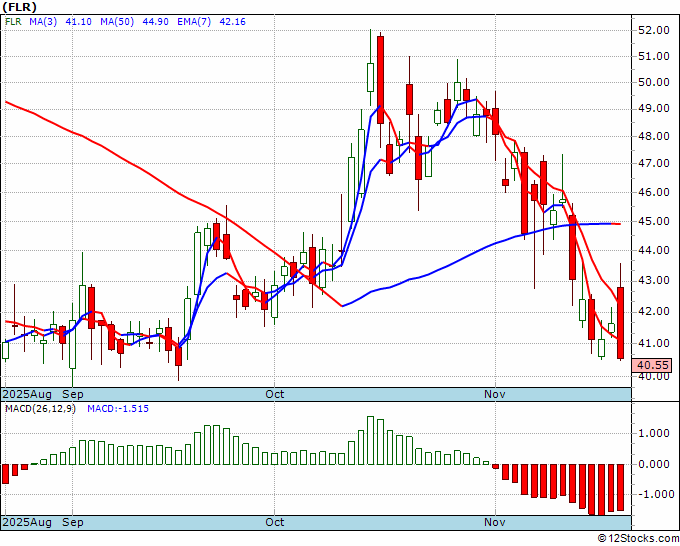
Task: Click the 50.00 price axis label
Action: coord(653,82)
